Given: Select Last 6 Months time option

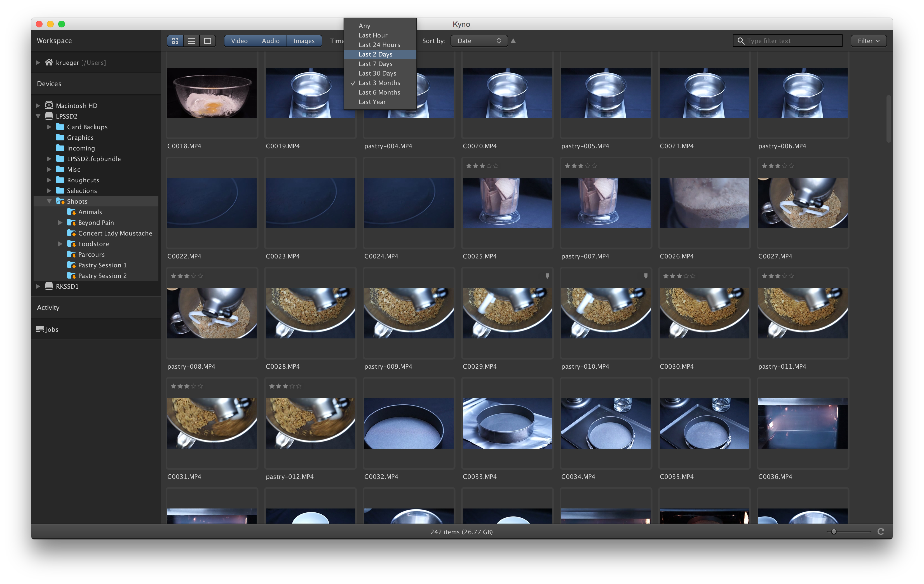Looking at the screenshot, I should pyautogui.click(x=379, y=92).
